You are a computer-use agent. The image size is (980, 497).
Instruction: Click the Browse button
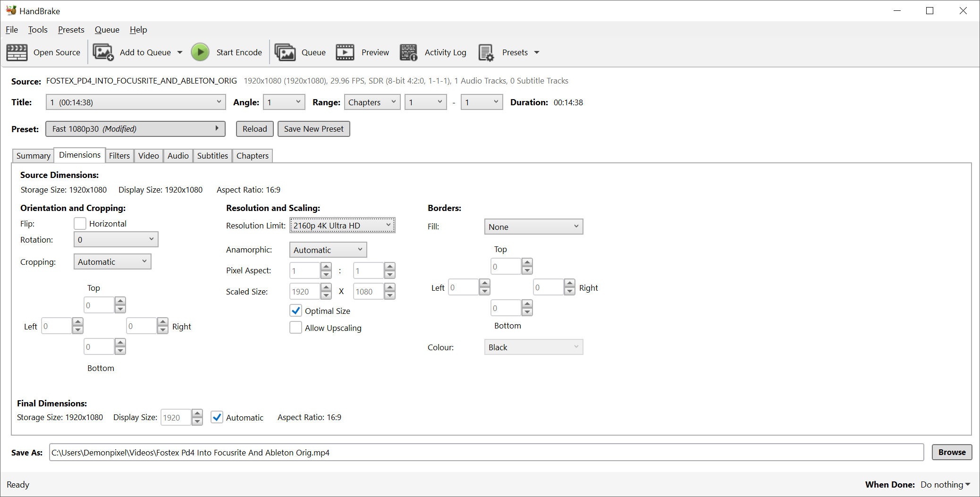pos(952,452)
